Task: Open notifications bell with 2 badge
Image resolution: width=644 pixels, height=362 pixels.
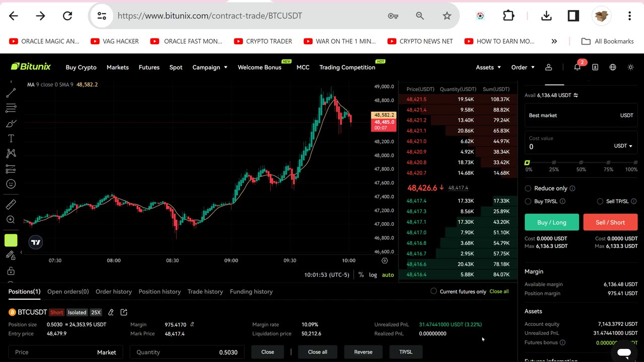Action: (578, 67)
